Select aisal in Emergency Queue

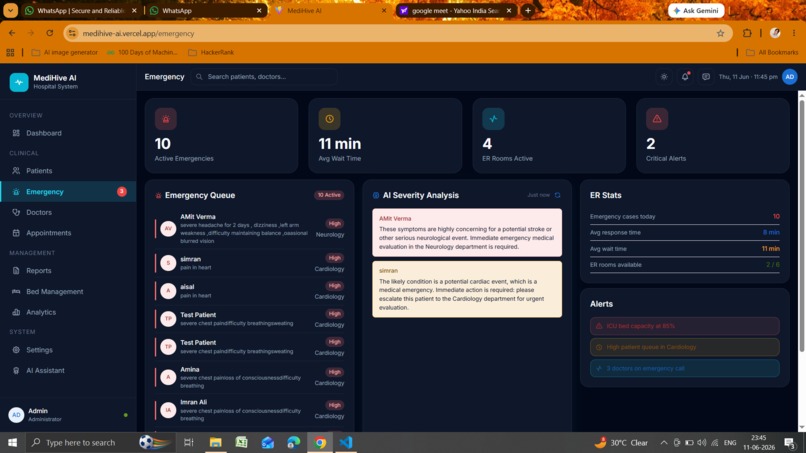(x=250, y=291)
